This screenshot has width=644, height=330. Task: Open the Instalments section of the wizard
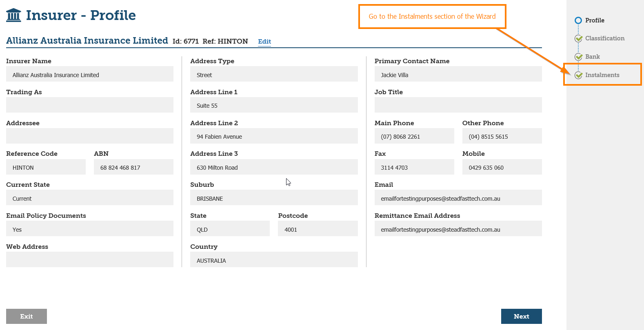click(x=602, y=75)
